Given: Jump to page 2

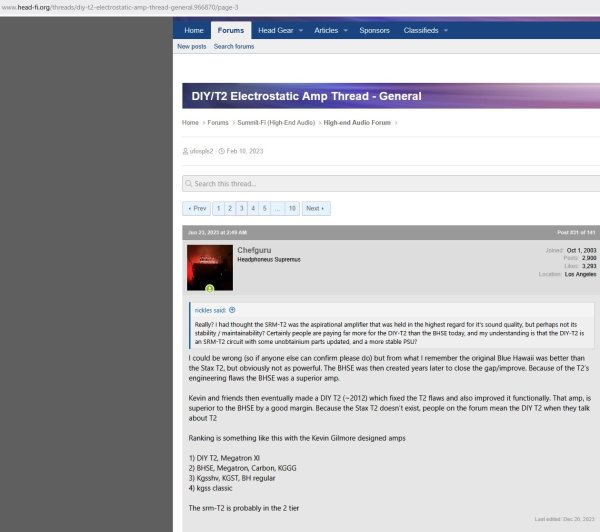Looking at the screenshot, I should coord(230,208).
